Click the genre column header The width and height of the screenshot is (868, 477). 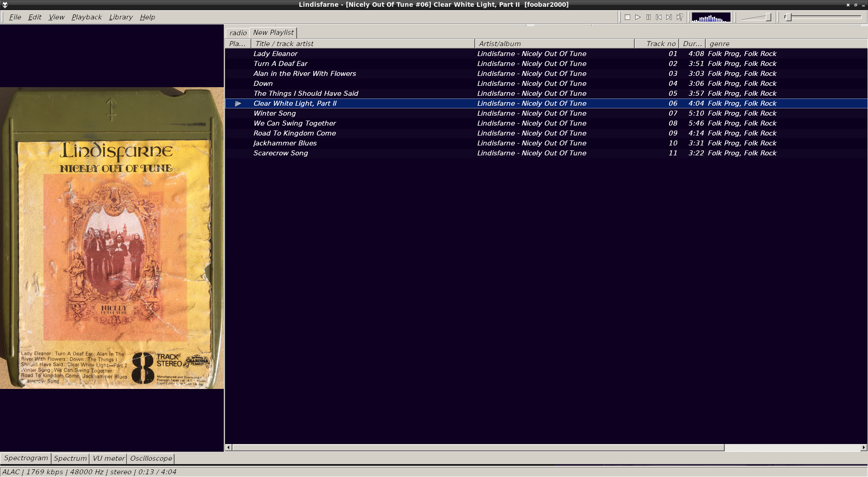coord(787,44)
